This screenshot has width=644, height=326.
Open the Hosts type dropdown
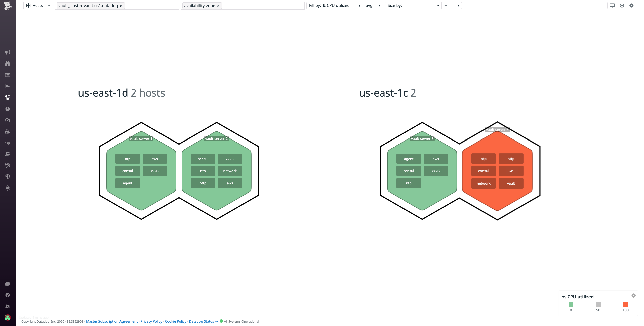pyautogui.click(x=38, y=5)
